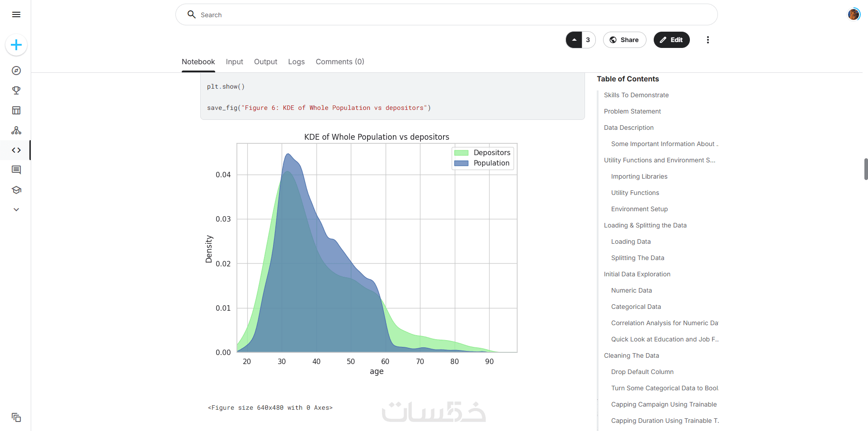Go to Competitions trophy icon
868x431 pixels.
point(16,90)
